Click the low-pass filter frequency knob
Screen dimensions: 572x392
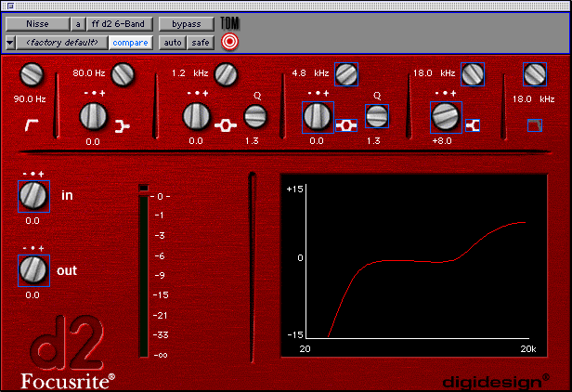click(x=535, y=74)
